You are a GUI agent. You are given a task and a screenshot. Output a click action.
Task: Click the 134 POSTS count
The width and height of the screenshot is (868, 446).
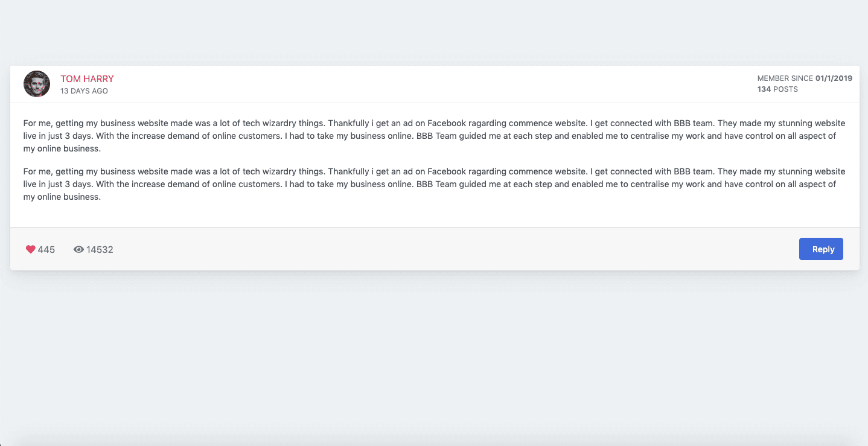click(777, 89)
